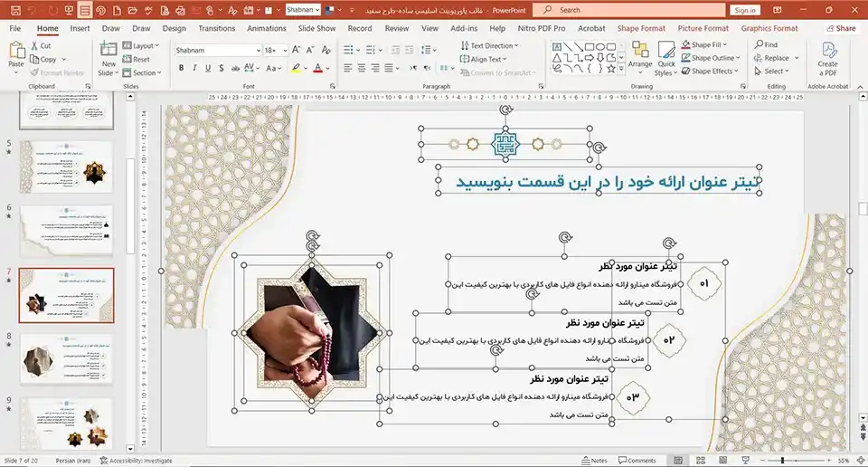Select the oval shape in shapes gallery

coord(600,47)
